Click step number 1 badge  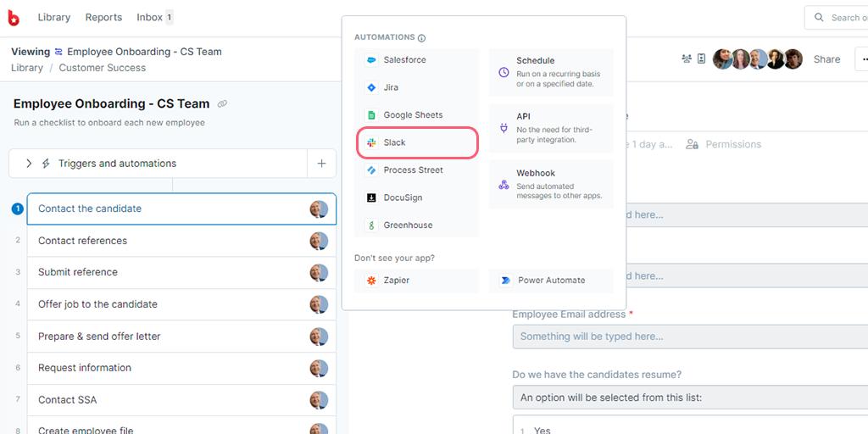17,209
